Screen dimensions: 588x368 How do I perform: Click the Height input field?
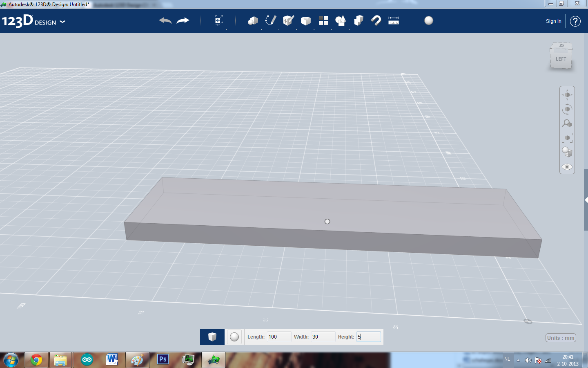[369, 337]
